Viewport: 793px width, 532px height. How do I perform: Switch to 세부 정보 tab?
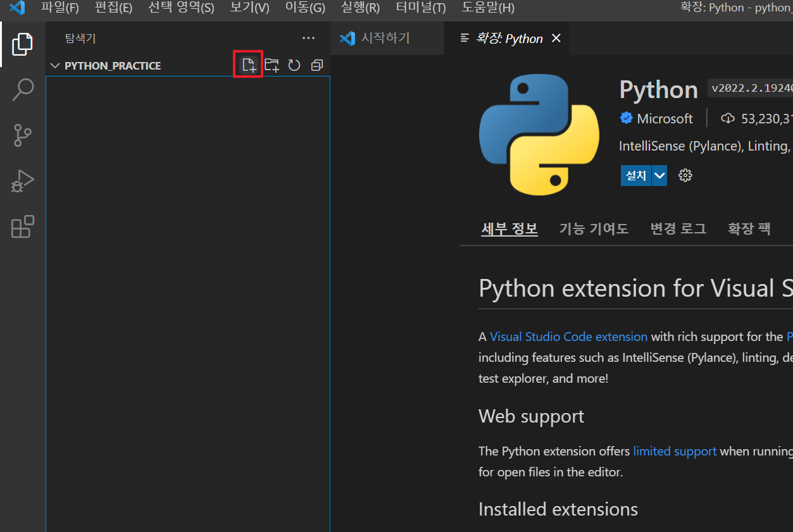click(x=509, y=228)
